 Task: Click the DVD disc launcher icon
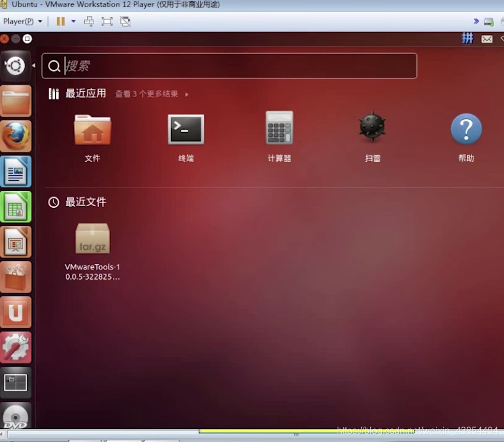(16, 416)
